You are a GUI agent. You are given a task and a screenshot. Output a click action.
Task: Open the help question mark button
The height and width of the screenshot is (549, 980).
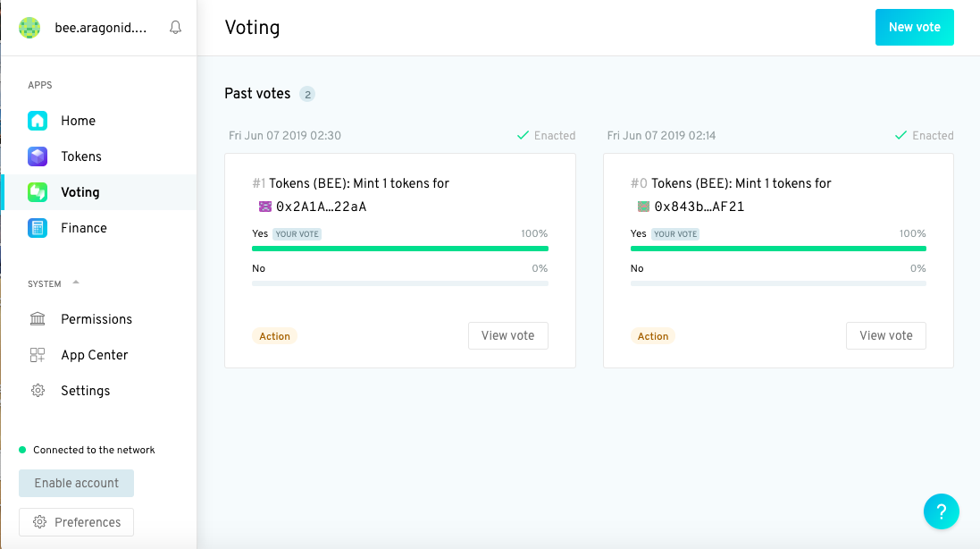point(942,511)
